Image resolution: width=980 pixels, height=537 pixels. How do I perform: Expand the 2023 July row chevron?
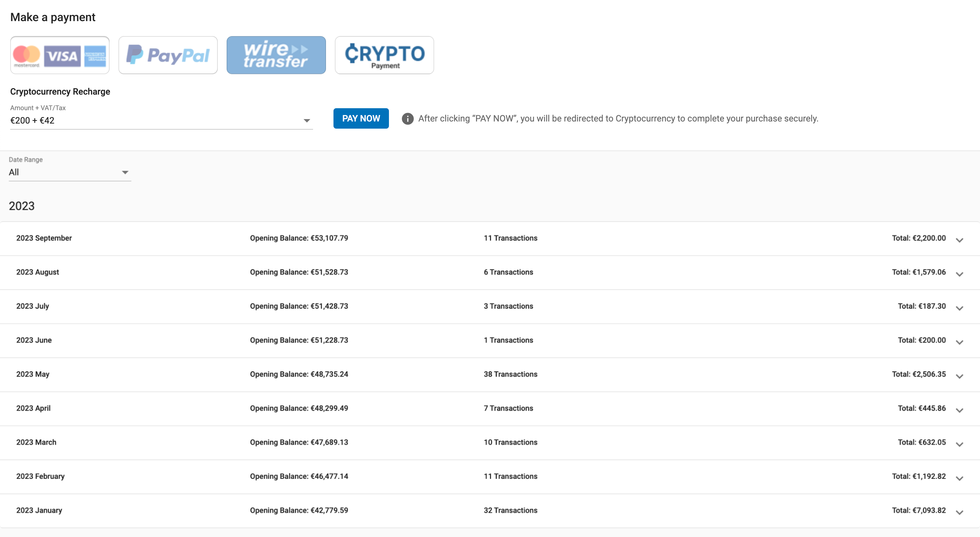pos(960,308)
